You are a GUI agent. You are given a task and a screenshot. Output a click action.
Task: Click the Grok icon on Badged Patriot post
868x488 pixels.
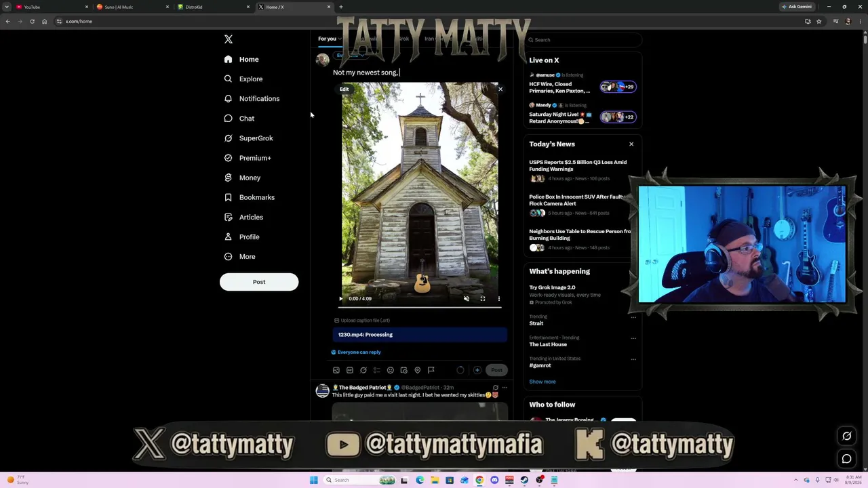pyautogui.click(x=495, y=388)
